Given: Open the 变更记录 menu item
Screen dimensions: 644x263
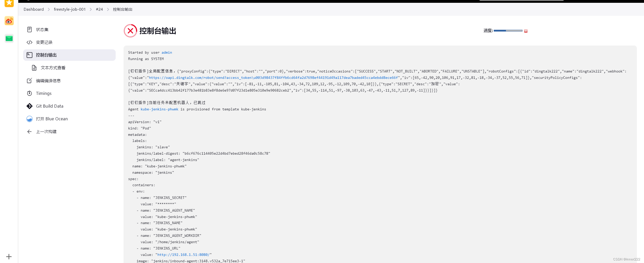Looking at the screenshot, I should [x=69, y=42].
